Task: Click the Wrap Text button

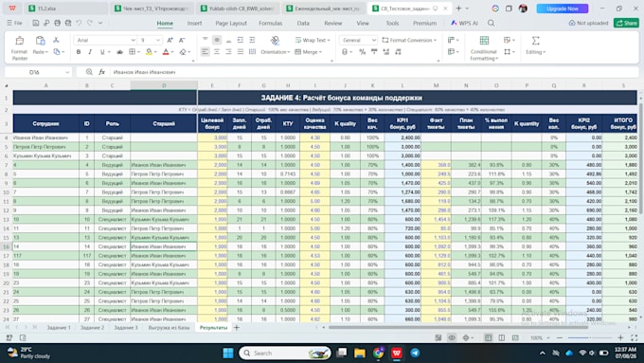Action: pos(313,40)
